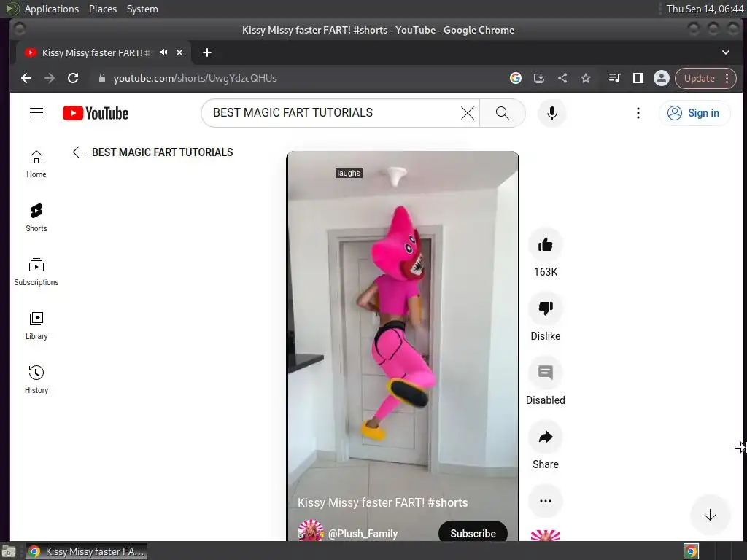
Task: Open the YouTube hamburger guide menu
Action: [x=36, y=113]
